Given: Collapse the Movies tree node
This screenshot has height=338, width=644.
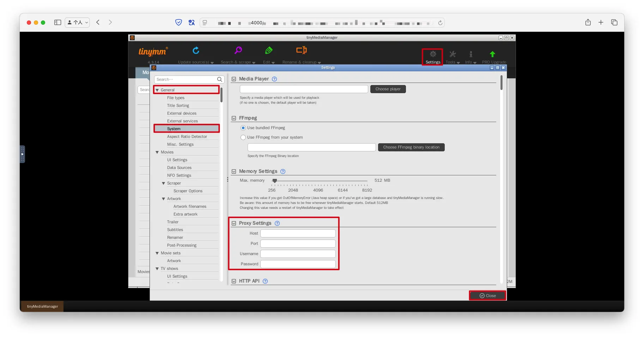Looking at the screenshot, I should point(157,152).
